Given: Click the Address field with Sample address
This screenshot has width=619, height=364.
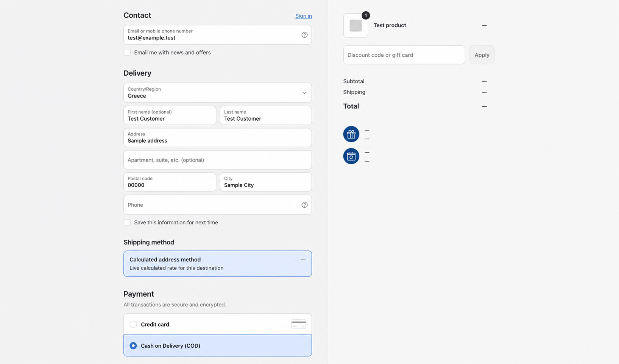Looking at the screenshot, I should click(218, 137).
